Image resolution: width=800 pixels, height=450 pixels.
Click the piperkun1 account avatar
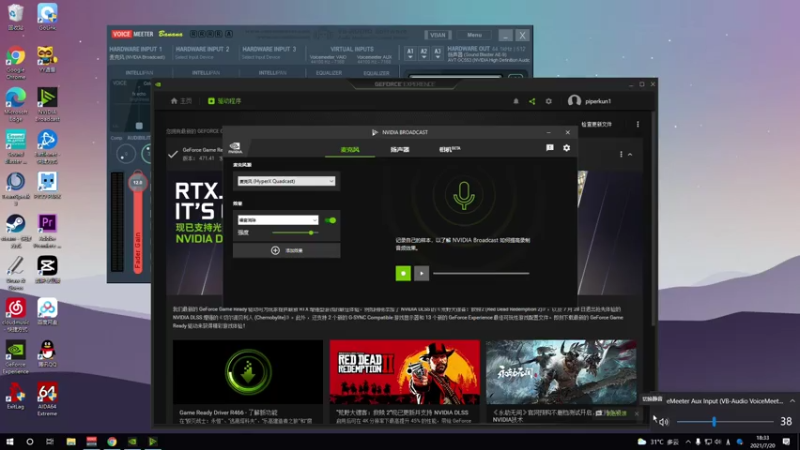pyautogui.click(x=574, y=101)
